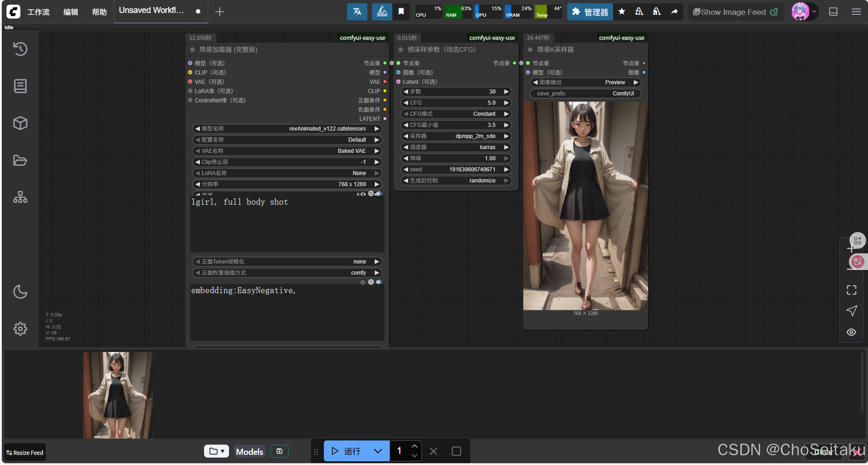868x465 pixels.
Task: Select the generated image thumbnail in feed
Action: pos(118,395)
